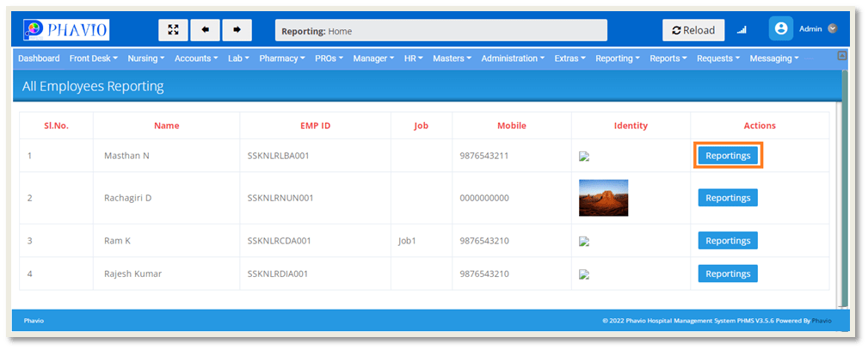The width and height of the screenshot is (868, 350).
Task: Select the name Rachagiri D
Action: tap(128, 198)
